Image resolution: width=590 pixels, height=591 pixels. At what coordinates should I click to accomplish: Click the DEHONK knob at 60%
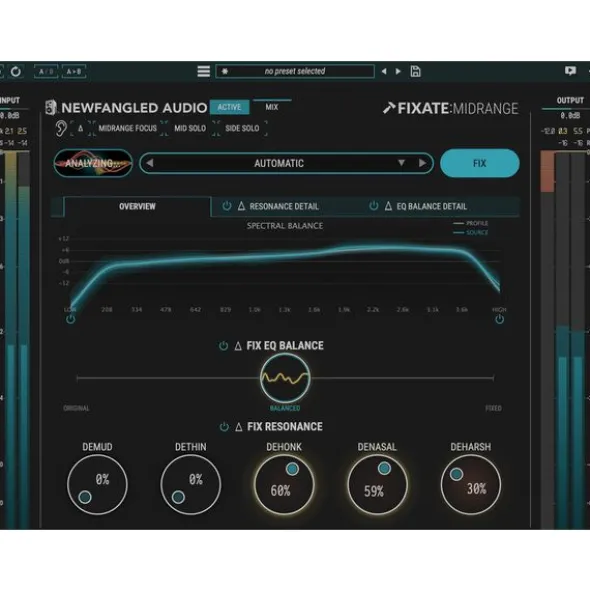pyautogui.click(x=284, y=484)
